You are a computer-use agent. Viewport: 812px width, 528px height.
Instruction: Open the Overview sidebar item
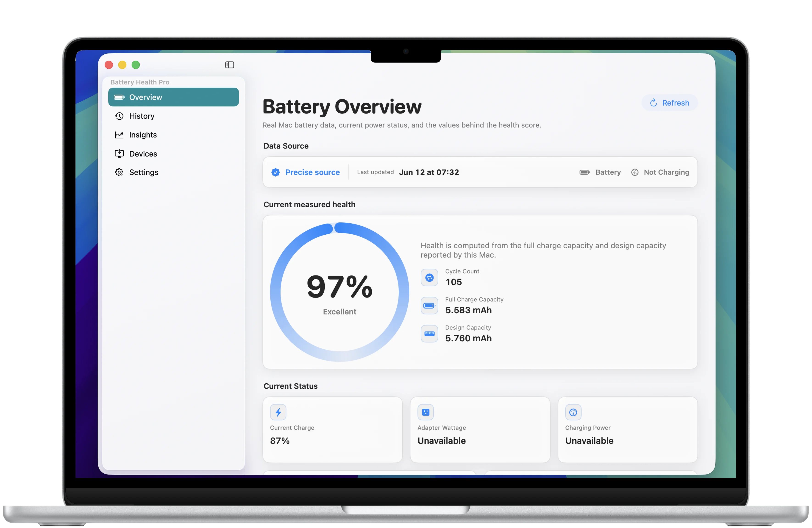(173, 97)
